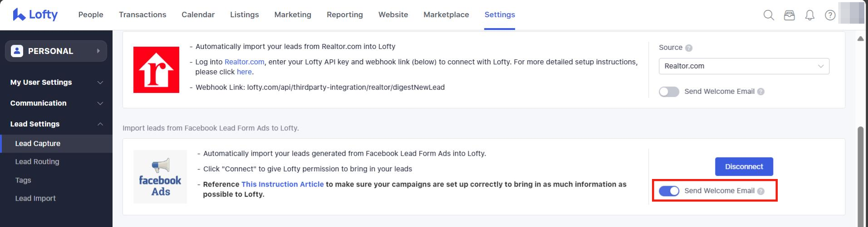Disable Facebook Ads Send Welcome Email toggle
Screen dimensions: 868x227
[669, 191]
